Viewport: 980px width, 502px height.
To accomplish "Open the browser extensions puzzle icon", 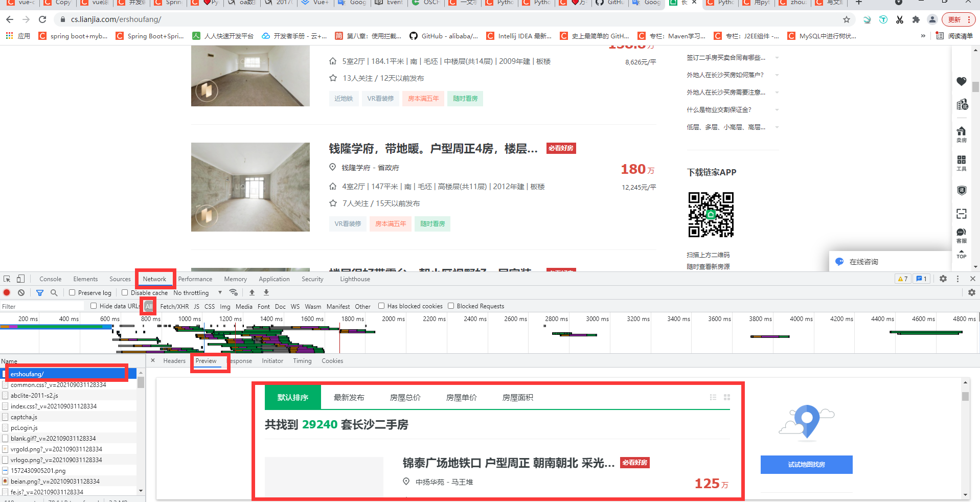I will pos(916,19).
